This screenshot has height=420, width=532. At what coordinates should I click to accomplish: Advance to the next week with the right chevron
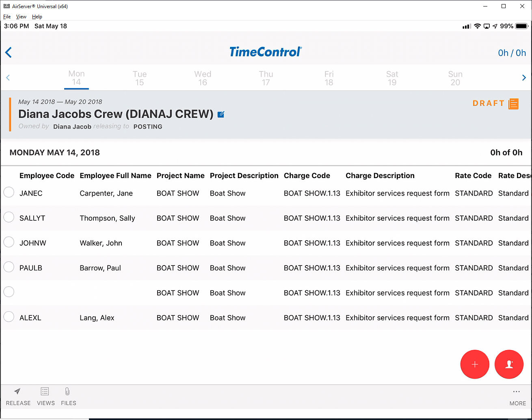point(524,78)
